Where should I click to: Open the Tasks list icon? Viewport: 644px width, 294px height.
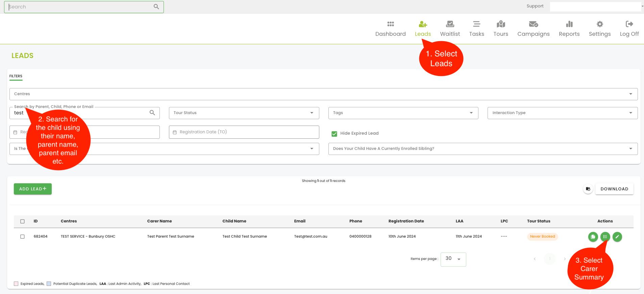click(477, 24)
